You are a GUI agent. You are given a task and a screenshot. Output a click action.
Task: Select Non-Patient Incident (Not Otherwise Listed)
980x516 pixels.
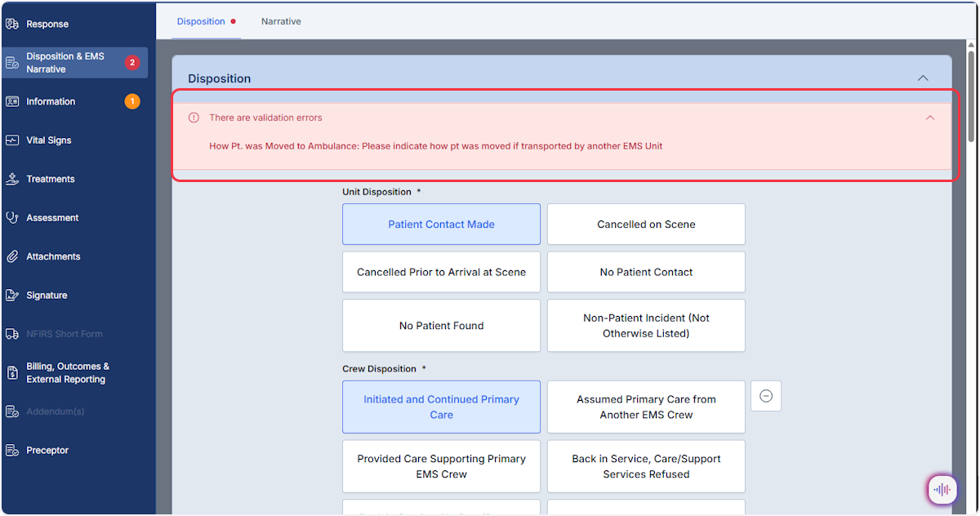point(646,326)
